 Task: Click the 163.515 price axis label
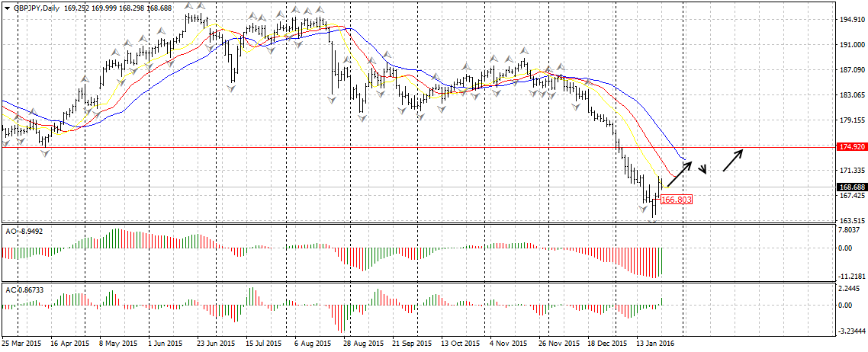point(851,221)
